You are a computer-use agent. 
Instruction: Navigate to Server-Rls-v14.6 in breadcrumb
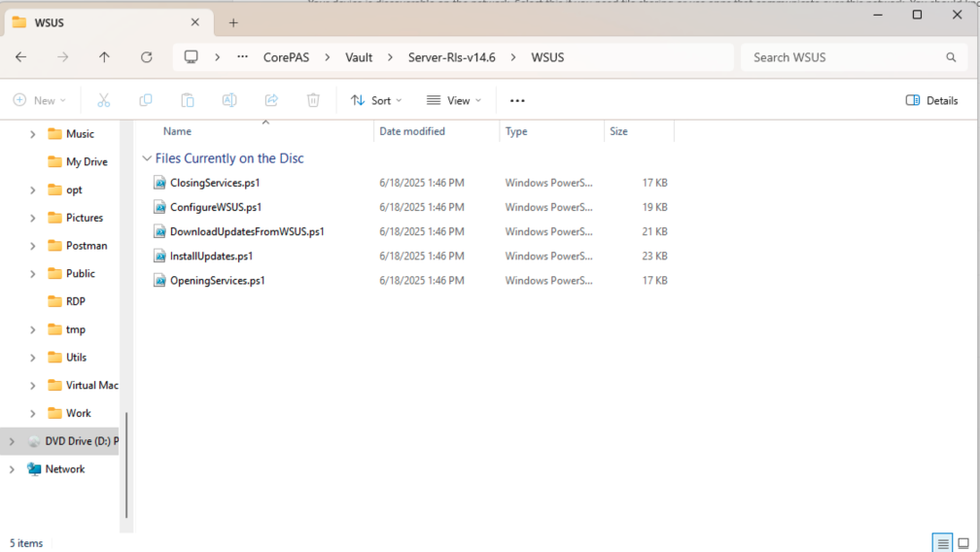click(452, 57)
